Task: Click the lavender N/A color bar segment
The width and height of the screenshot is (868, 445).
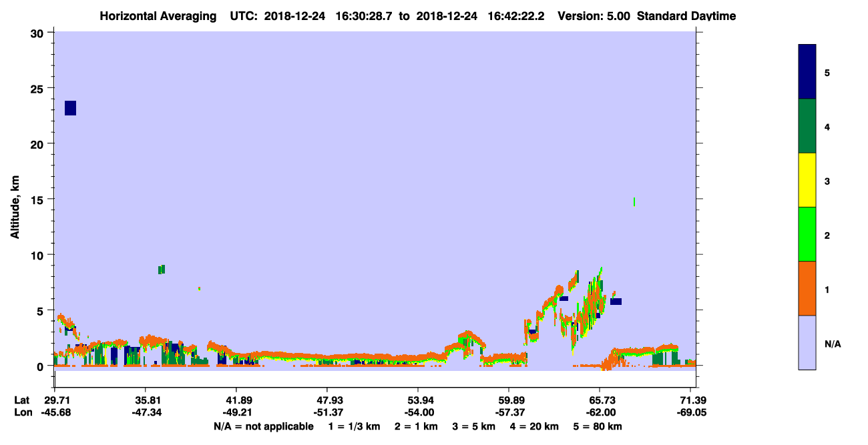Action: tap(807, 342)
